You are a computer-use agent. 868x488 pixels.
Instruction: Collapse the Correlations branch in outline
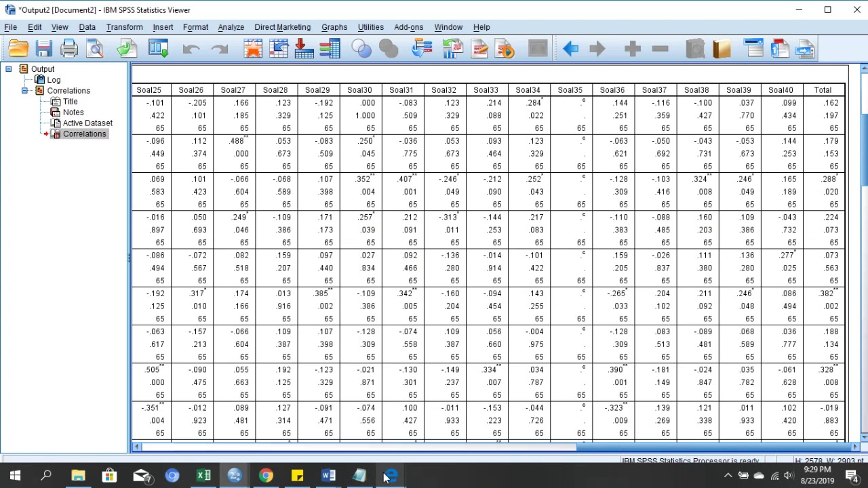24,90
